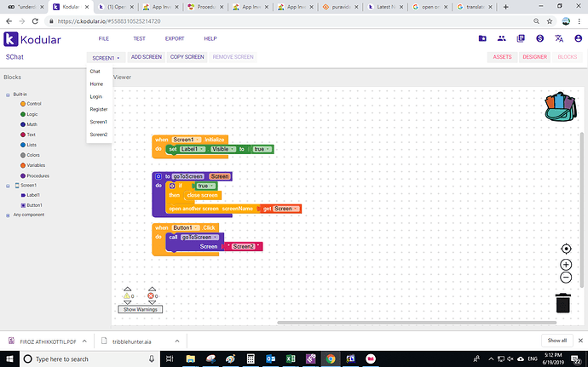Click the ADD SCREEN button
This screenshot has width=588, height=367.
click(147, 57)
